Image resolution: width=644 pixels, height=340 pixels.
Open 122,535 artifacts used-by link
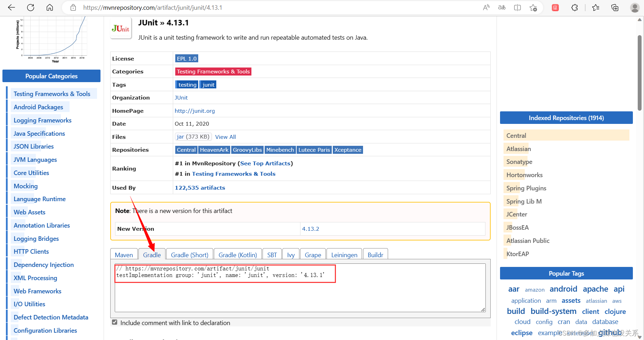point(200,188)
